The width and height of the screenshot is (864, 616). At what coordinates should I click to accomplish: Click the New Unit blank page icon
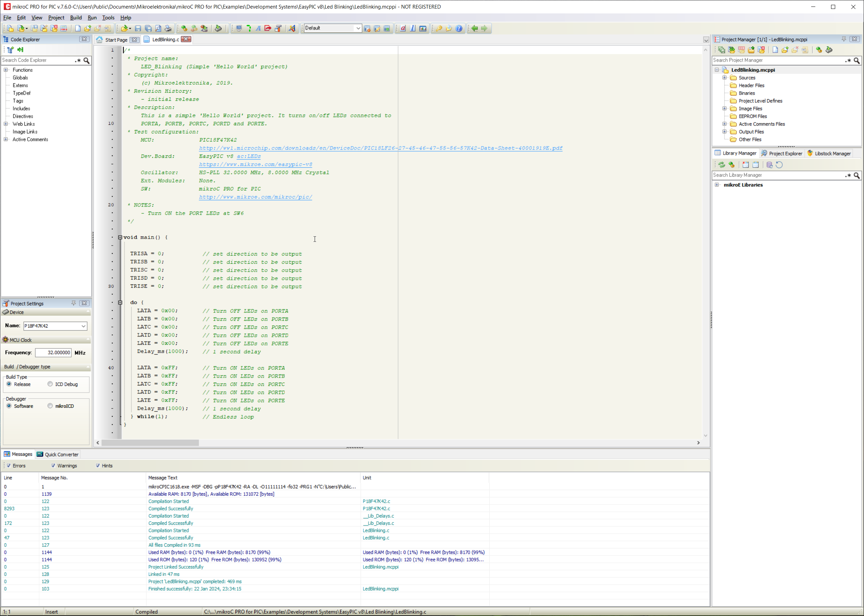pos(78,28)
